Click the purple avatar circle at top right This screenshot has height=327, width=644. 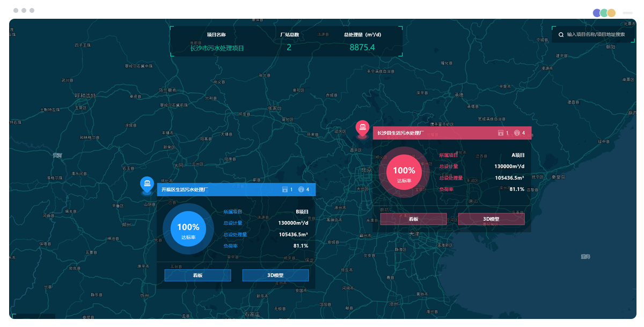coord(597,13)
